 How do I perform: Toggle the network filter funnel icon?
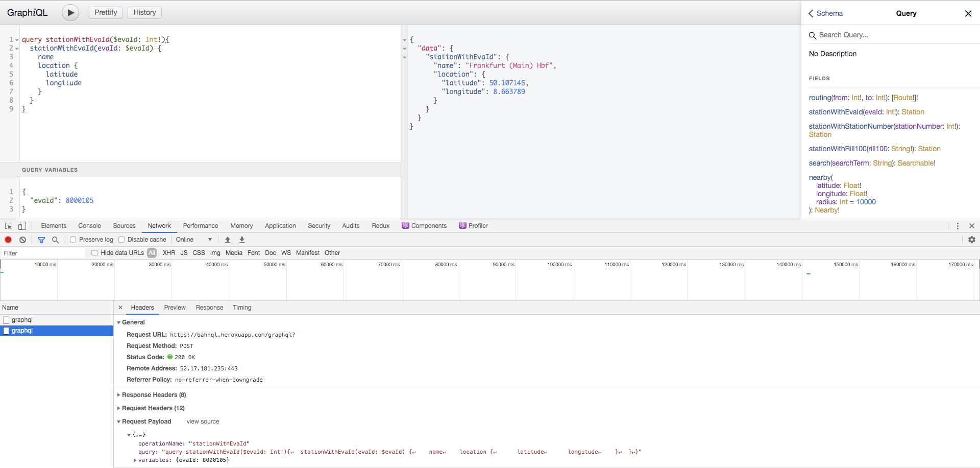tap(41, 240)
